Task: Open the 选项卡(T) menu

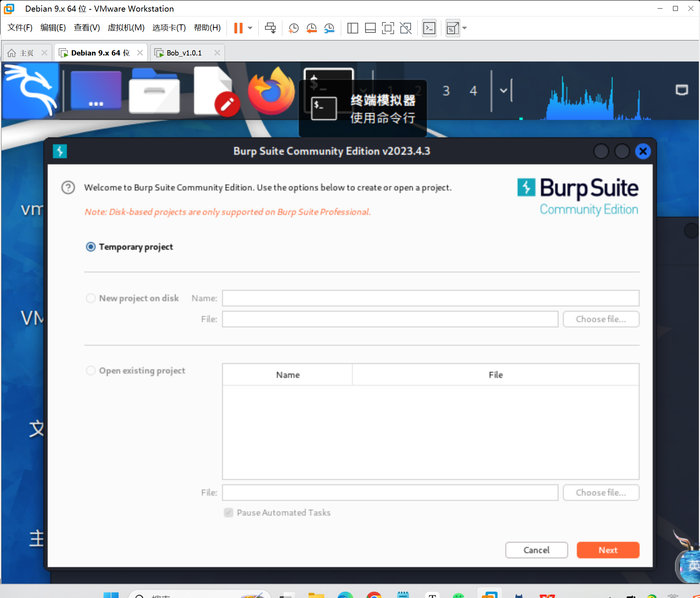Action: 169,28
